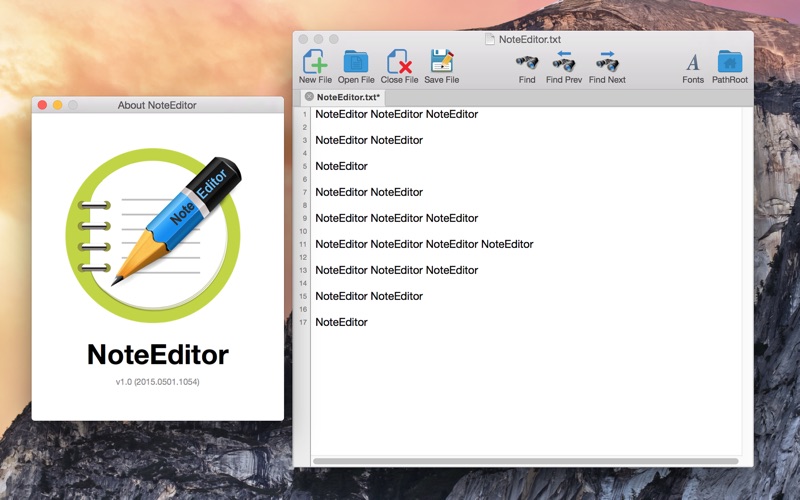Minimize the About NoteEditor window
The width and height of the screenshot is (800, 500).
click(58, 105)
